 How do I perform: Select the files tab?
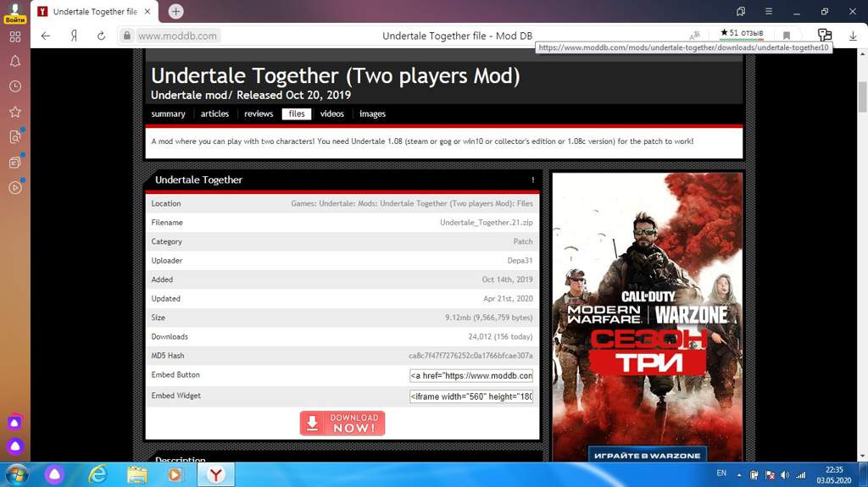point(297,113)
